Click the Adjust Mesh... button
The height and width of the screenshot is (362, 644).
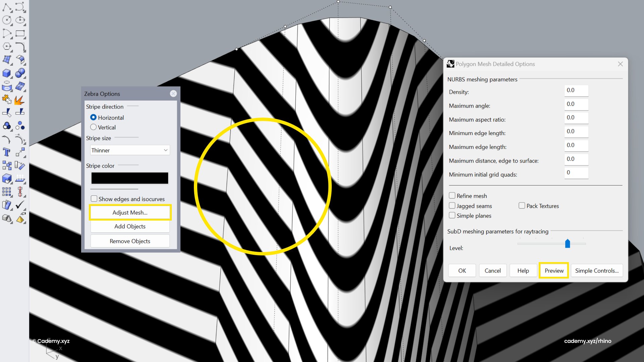pyautogui.click(x=130, y=213)
